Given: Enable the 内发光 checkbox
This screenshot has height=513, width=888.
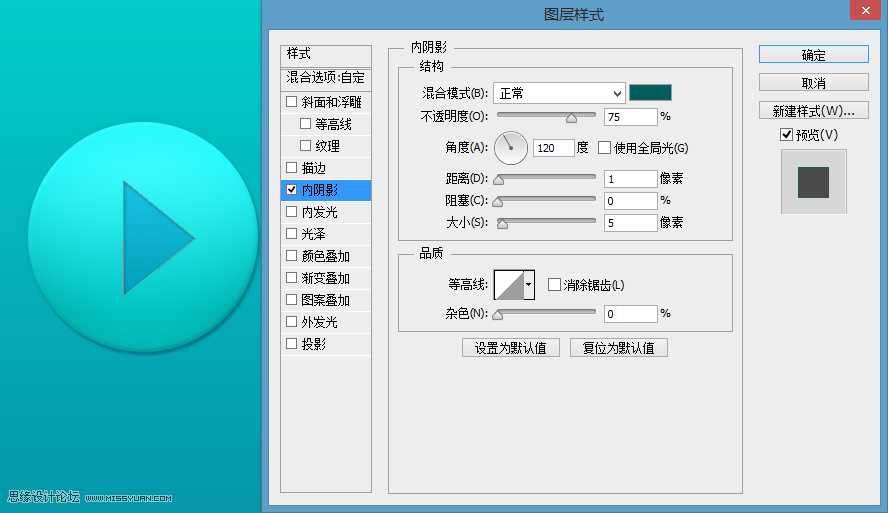Looking at the screenshot, I should [291, 212].
